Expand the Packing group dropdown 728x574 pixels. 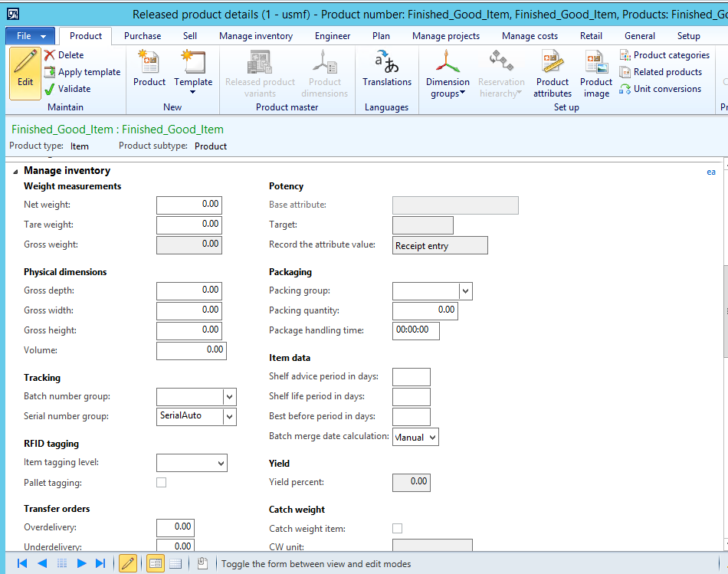point(466,291)
